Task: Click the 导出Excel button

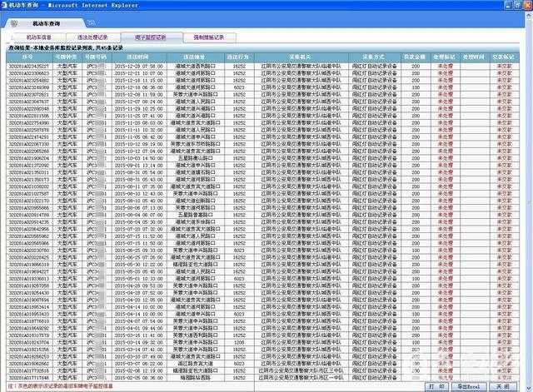Action: click(468, 386)
